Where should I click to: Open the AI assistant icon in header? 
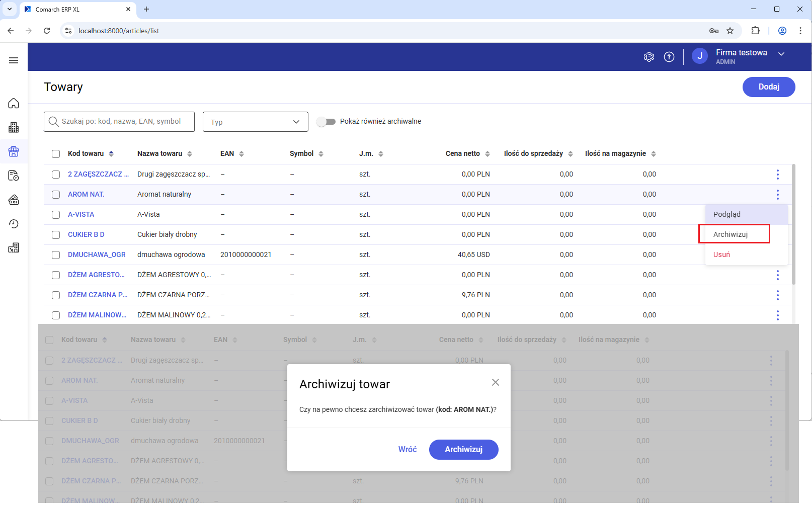648,57
